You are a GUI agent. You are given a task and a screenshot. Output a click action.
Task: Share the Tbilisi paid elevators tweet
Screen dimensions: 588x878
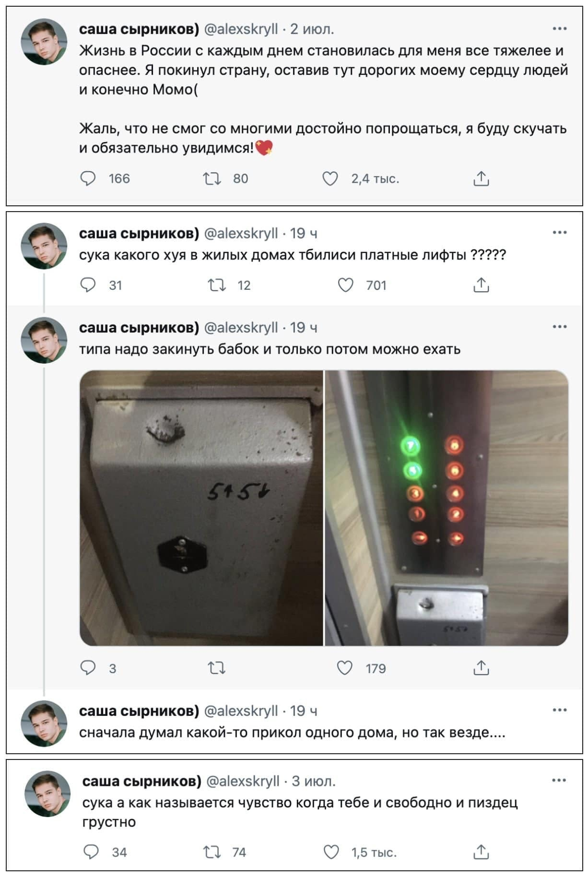tap(481, 285)
